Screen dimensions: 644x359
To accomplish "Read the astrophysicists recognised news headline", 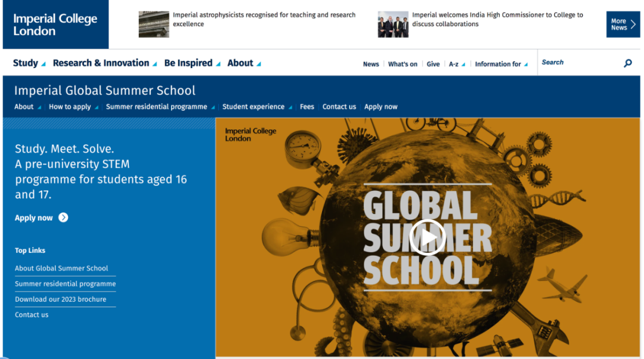I will [x=264, y=19].
